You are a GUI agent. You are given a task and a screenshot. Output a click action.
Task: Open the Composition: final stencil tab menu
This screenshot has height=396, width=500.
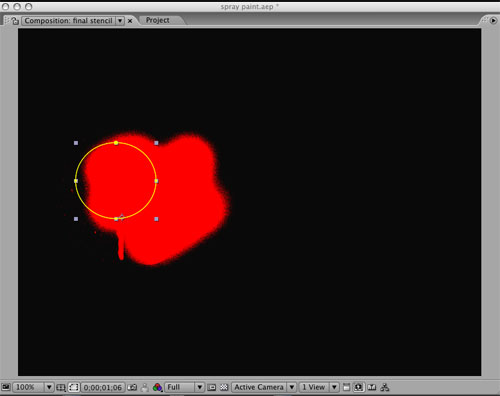point(120,21)
